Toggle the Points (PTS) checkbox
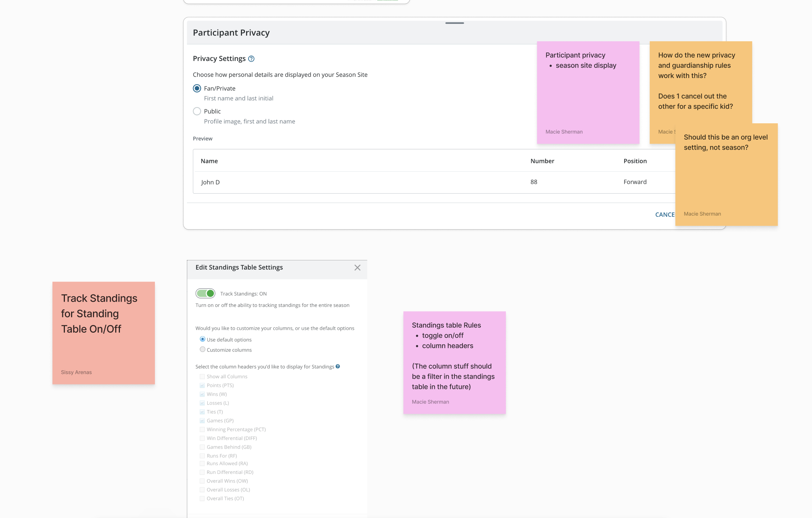Image resolution: width=812 pixels, height=518 pixels. pyautogui.click(x=202, y=385)
